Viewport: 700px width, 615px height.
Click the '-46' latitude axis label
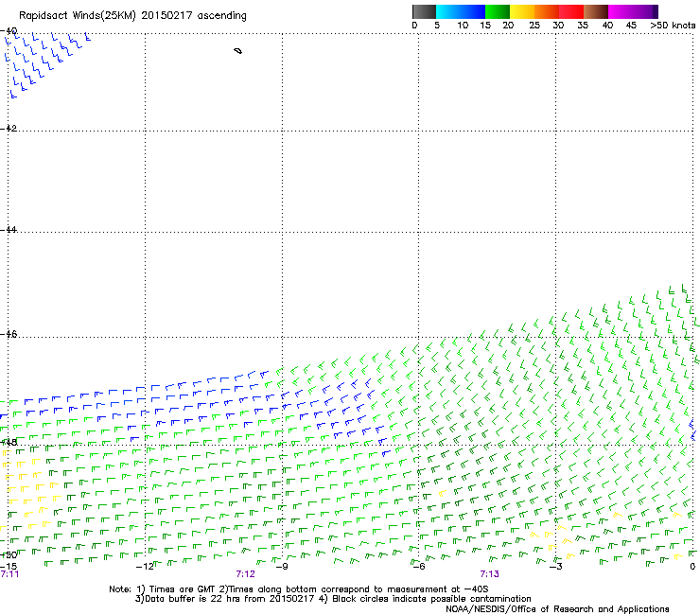click(9, 334)
